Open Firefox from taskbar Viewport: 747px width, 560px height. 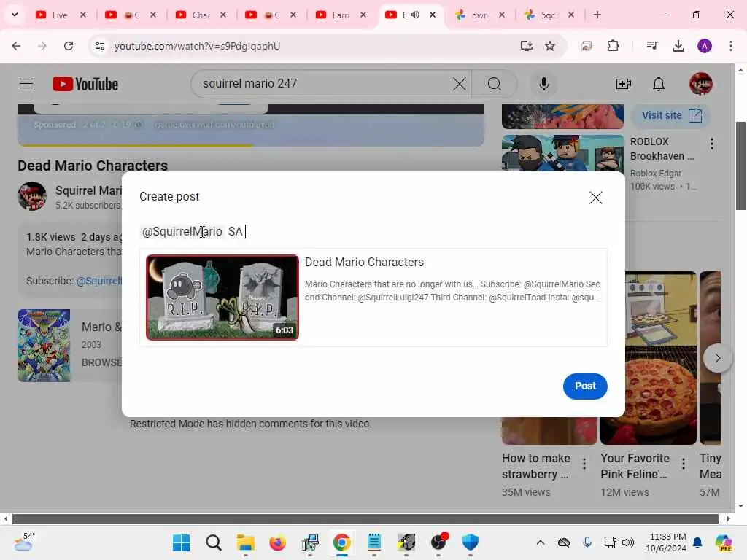pos(278,542)
